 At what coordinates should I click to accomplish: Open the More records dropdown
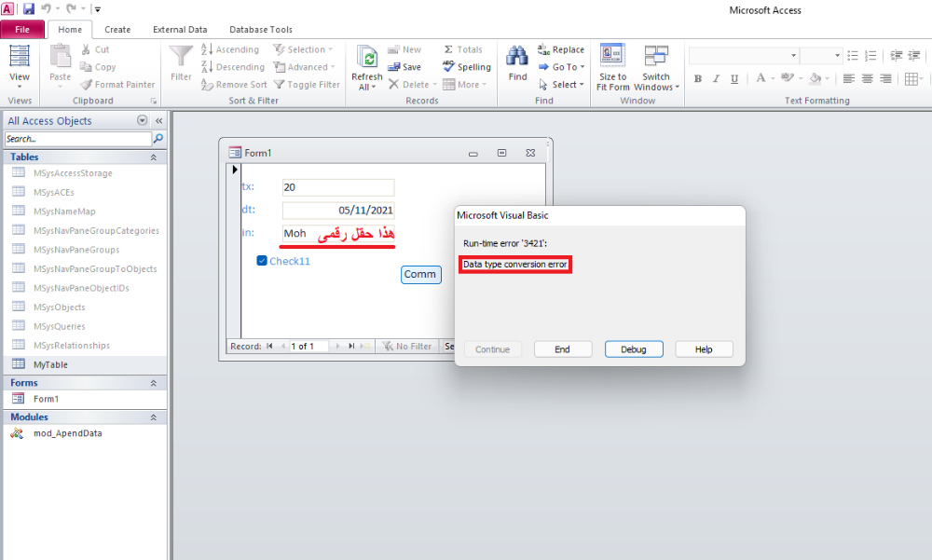tap(465, 85)
